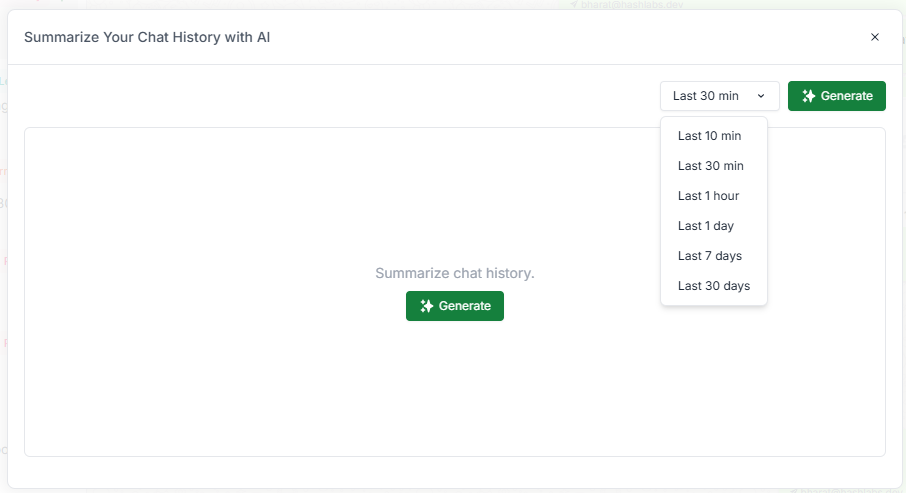Screen dimensions: 906x493
Task: Click Generate below 'Summarize chat history.'
Action: [455, 306]
